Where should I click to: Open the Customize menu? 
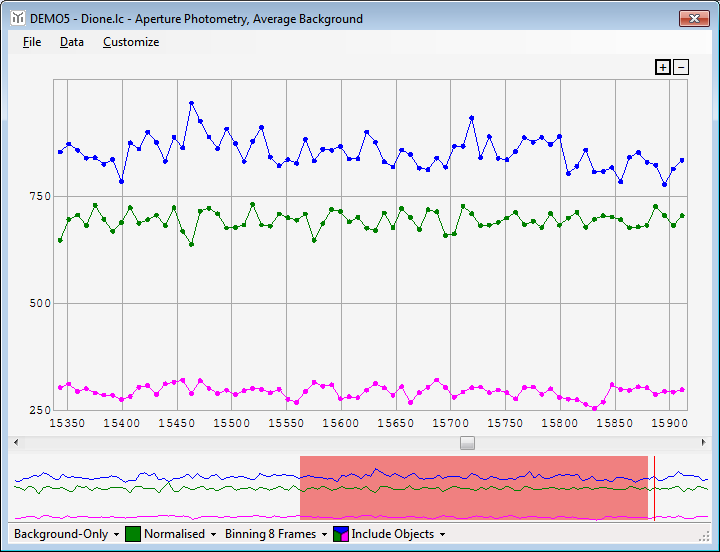coord(131,42)
